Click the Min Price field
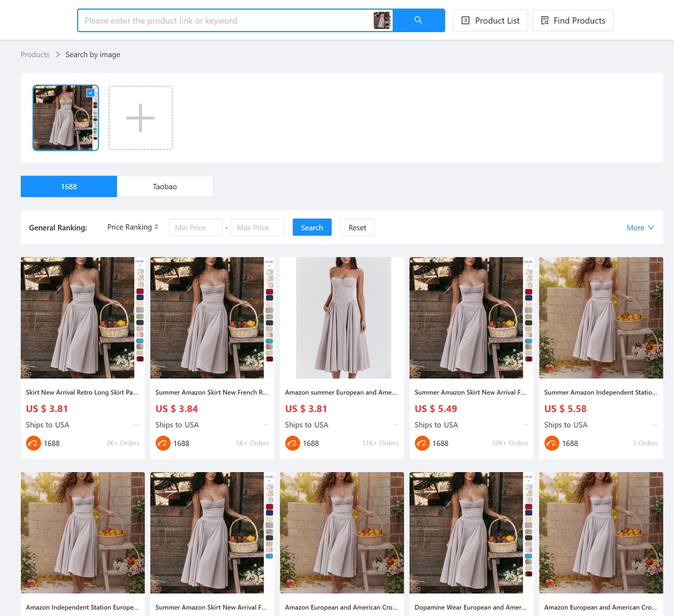 [x=195, y=227]
